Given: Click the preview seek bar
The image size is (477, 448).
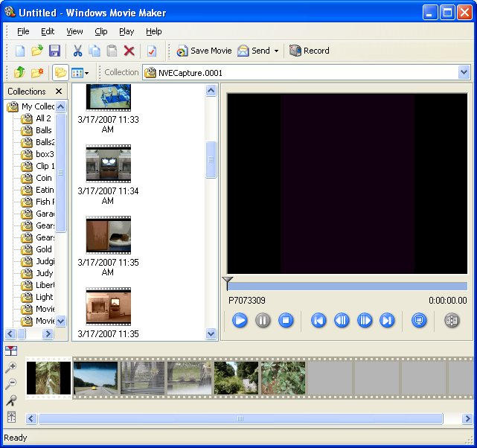Looking at the screenshot, I should (x=347, y=286).
